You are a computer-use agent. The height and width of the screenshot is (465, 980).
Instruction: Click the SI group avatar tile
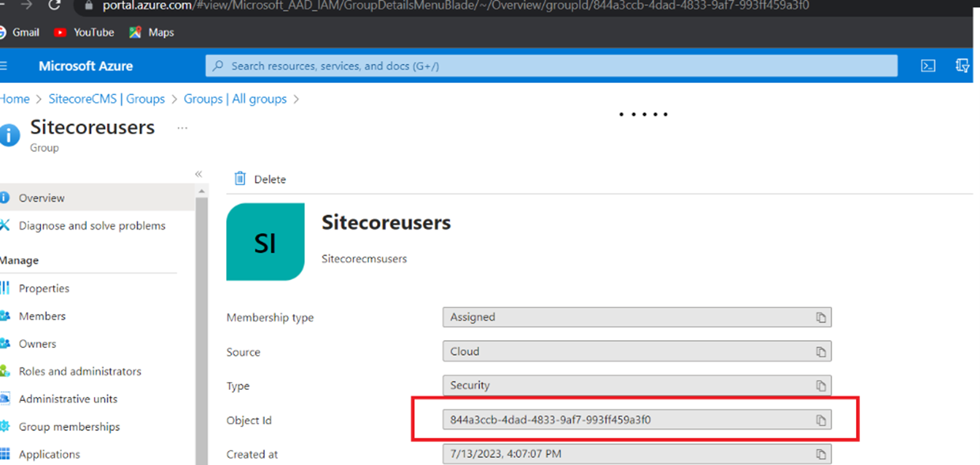265,241
